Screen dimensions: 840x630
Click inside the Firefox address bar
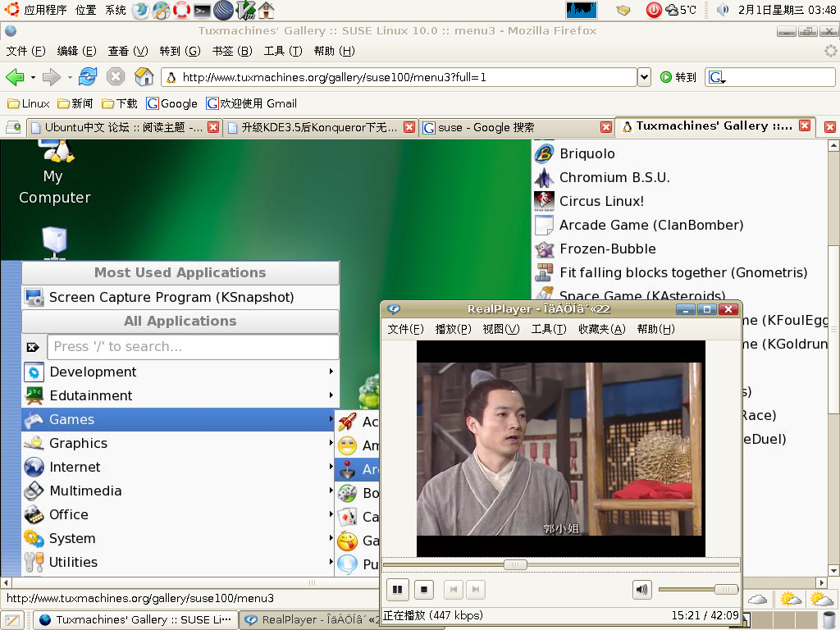click(x=399, y=77)
